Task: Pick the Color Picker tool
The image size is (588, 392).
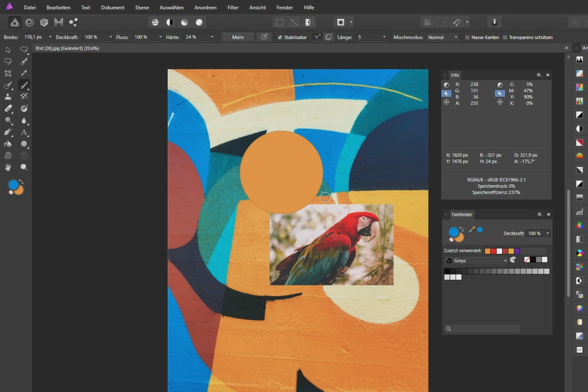Action: 23,73
